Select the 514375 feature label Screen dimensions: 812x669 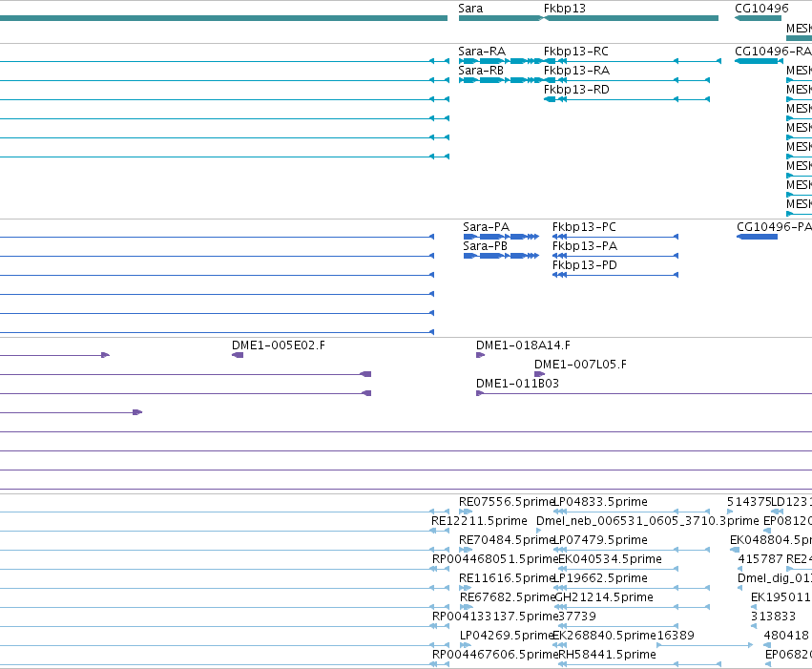[x=749, y=502]
